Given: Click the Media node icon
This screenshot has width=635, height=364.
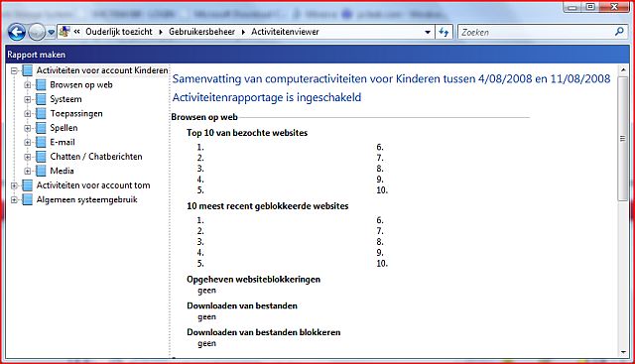Looking at the screenshot, I should (41, 171).
